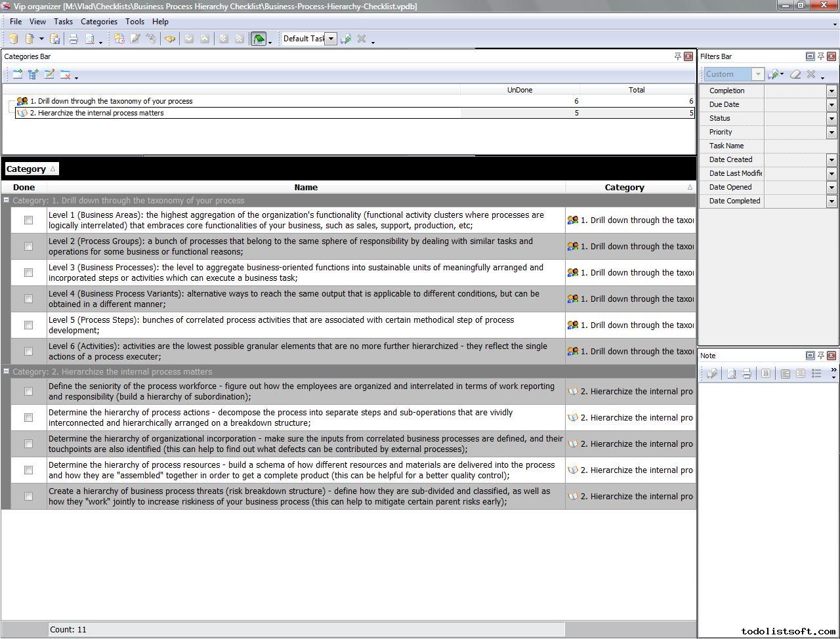Collapse the 'Drill down through the taxonomy' group
The height and width of the screenshot is (639, 840).
coord(7,200)
